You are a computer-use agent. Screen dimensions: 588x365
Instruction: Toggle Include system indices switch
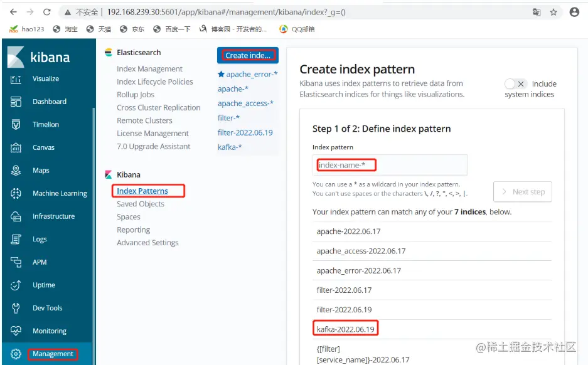click(516, 84)
